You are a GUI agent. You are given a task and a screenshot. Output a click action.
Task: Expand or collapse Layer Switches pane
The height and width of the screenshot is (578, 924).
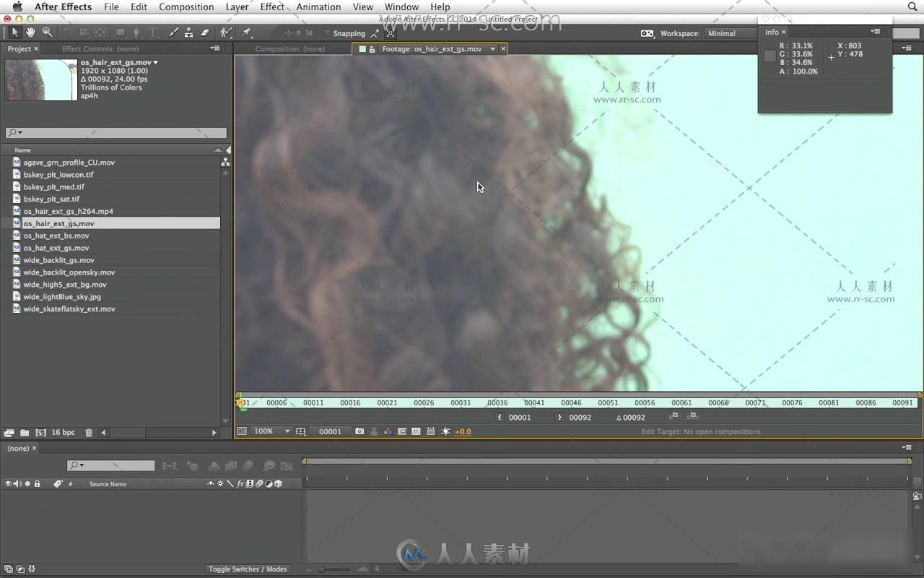click(7, 569)
